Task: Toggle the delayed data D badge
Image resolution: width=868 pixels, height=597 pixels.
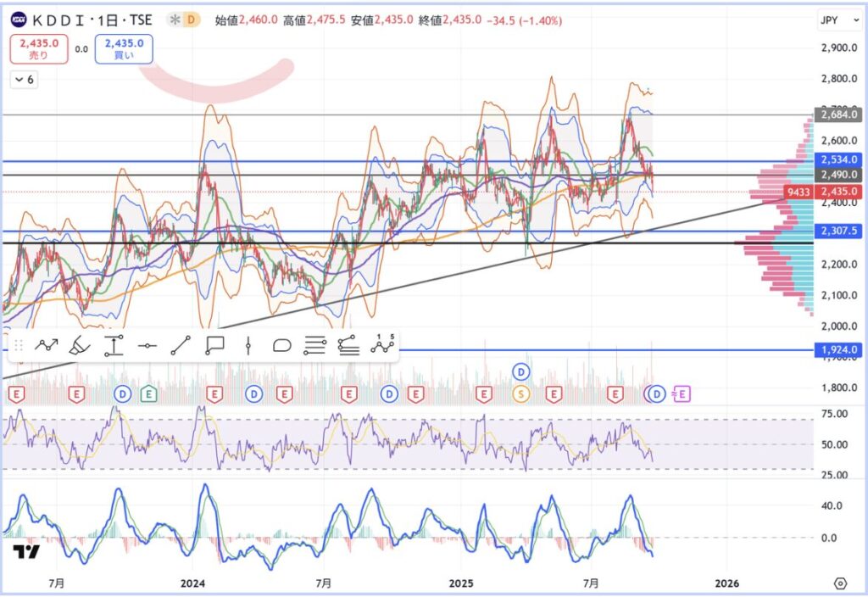Action: 192,19
